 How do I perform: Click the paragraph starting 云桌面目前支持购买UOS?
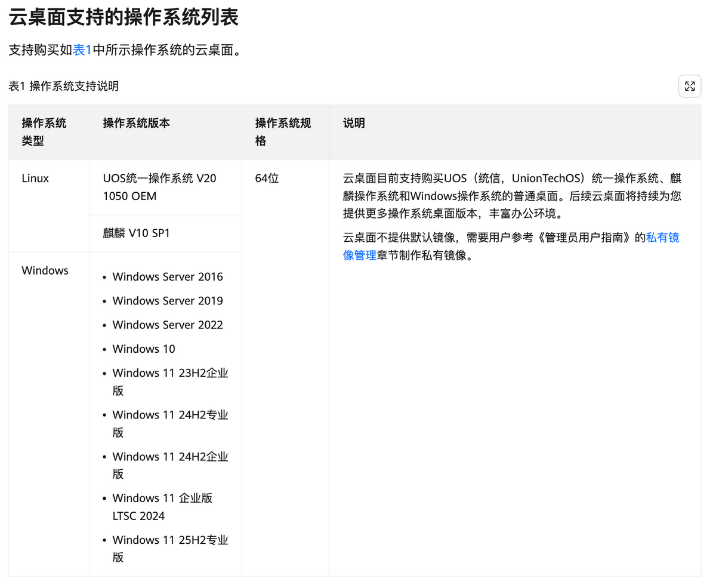[x=513, y=196]
